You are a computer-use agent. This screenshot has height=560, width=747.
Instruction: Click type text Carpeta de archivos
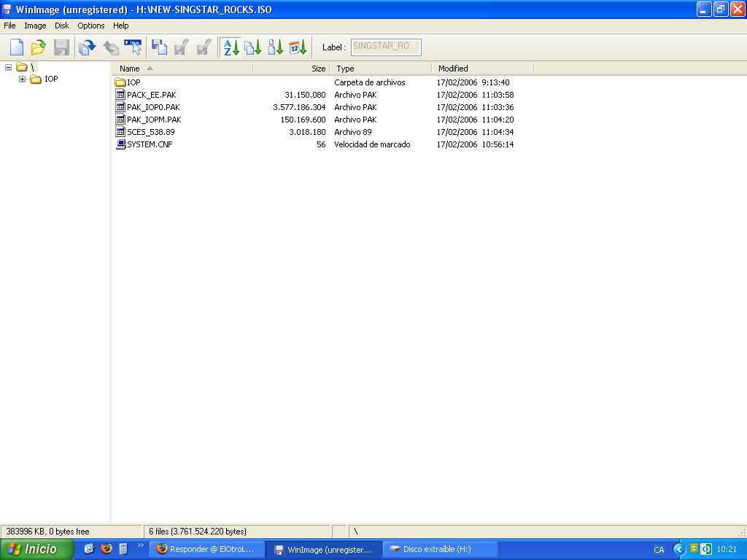[x=370, y=82]
